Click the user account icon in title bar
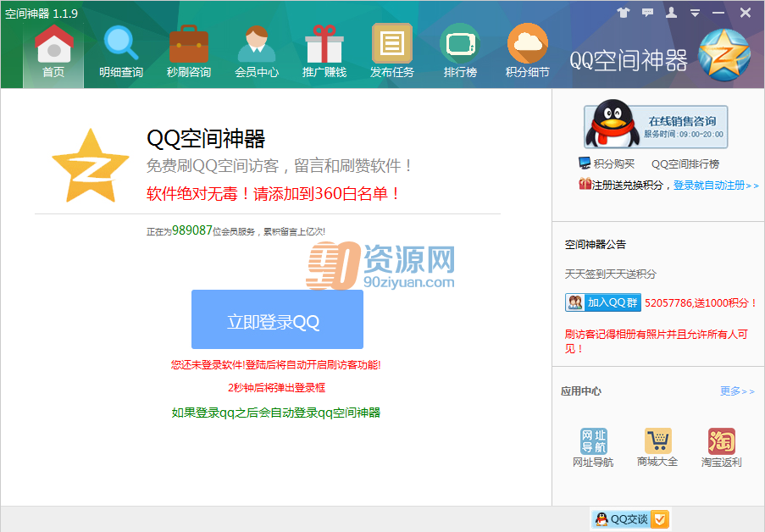Screen dimensions: 765x532 coord(671,13)
